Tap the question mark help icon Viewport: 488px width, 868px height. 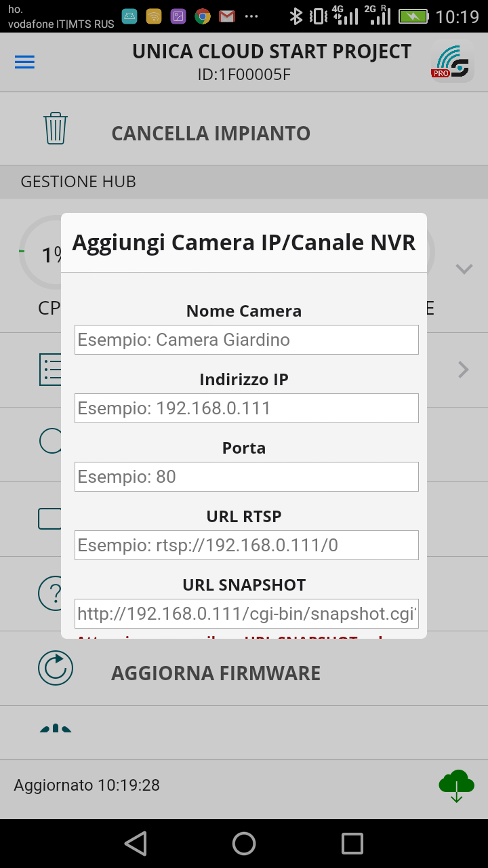tap(50, 594)
